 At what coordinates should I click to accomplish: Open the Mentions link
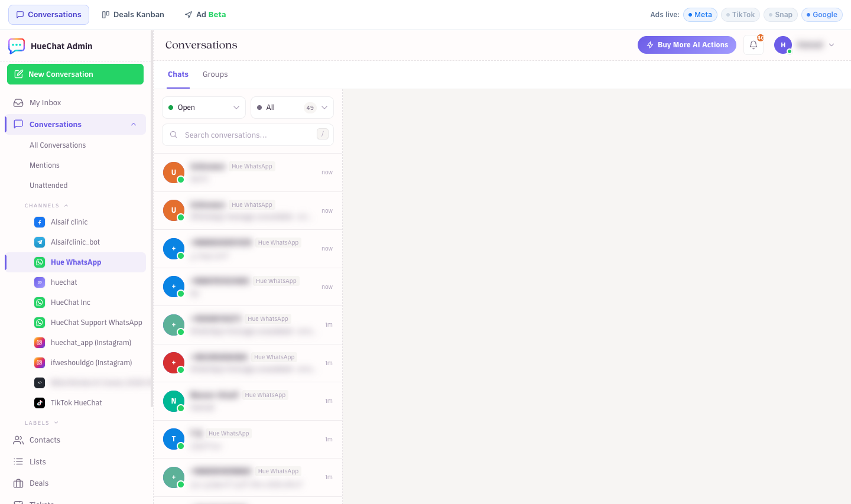(x=44, y=165)
